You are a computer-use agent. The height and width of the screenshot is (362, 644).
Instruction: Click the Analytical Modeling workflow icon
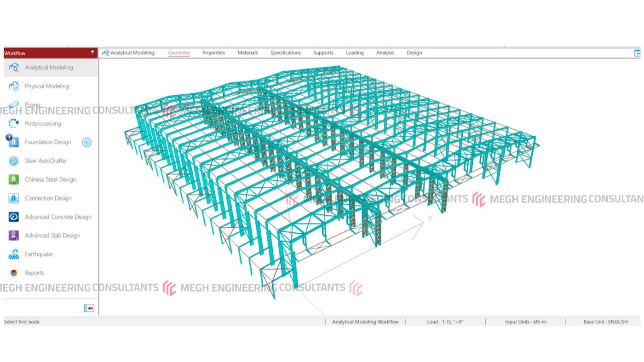point(14,68)
